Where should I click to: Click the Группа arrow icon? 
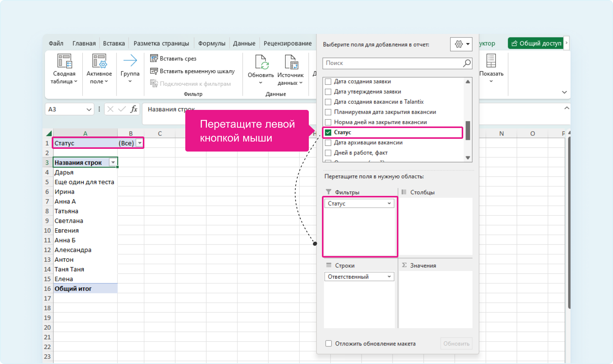coord(130,61)
